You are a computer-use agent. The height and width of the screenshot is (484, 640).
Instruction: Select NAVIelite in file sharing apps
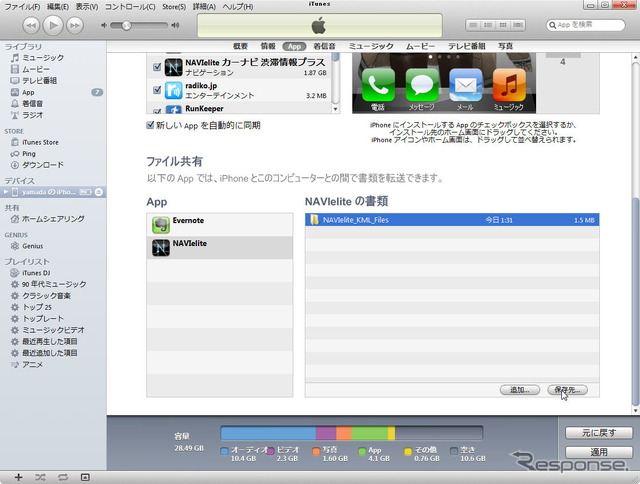tap(220, 248)
